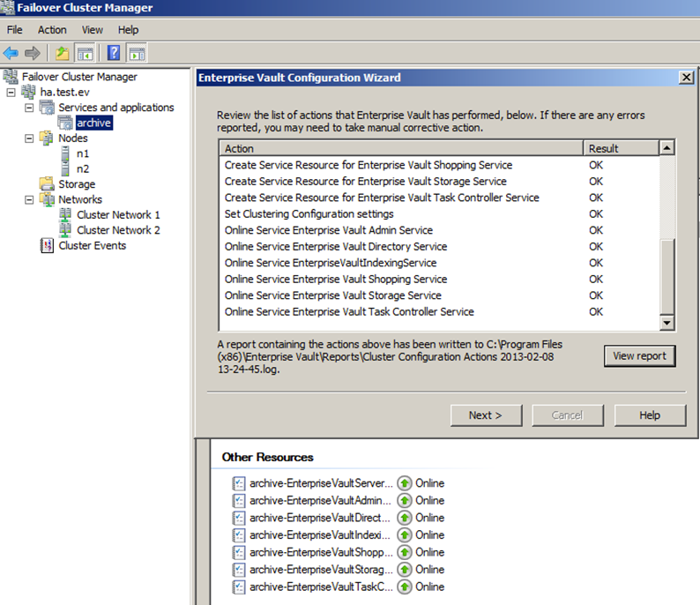Collapse the Services and applications branch

(x=29, y=108)
